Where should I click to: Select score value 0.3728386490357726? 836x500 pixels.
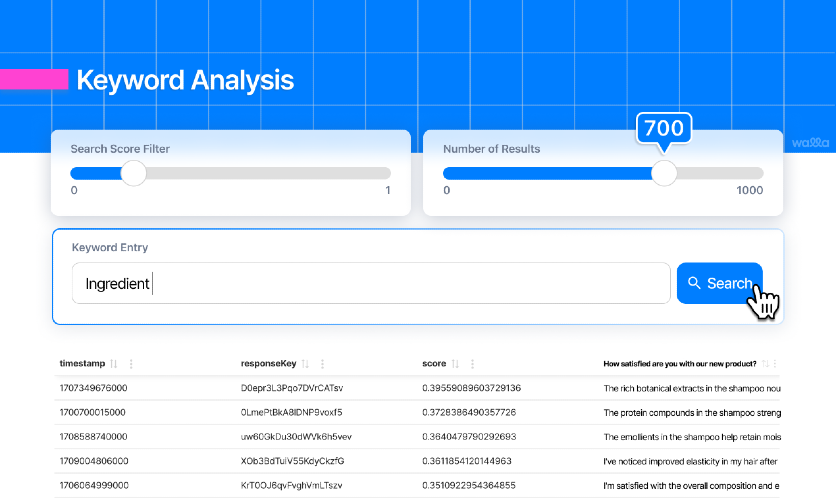[469, 413]
